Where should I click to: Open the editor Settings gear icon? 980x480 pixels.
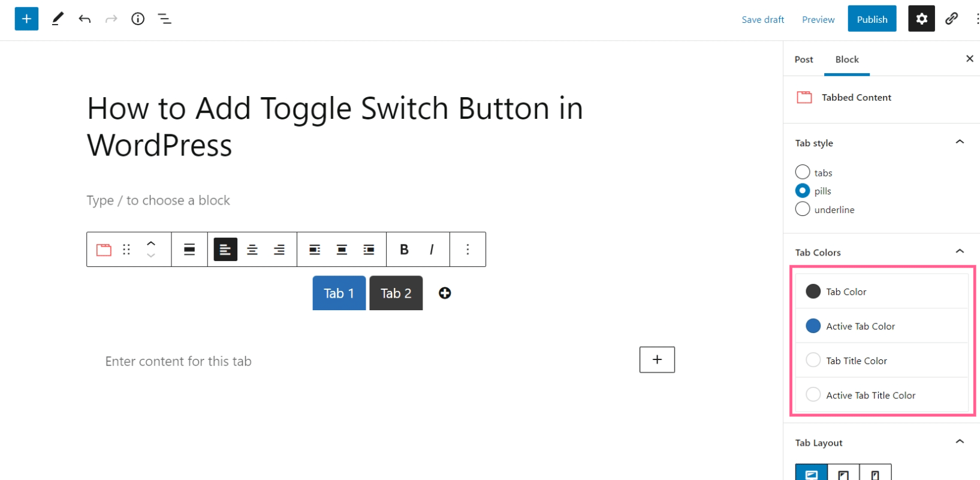click(x=921, y=19)
